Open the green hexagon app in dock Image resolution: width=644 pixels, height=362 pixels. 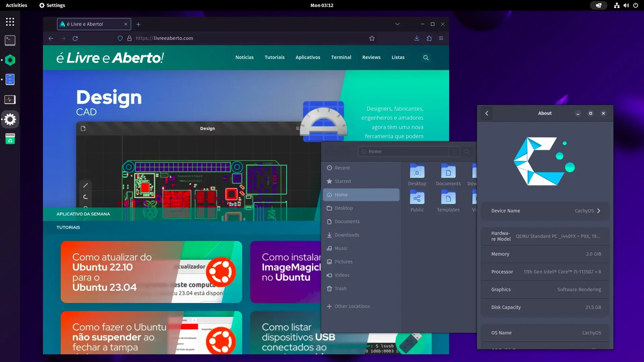[10, 60]
